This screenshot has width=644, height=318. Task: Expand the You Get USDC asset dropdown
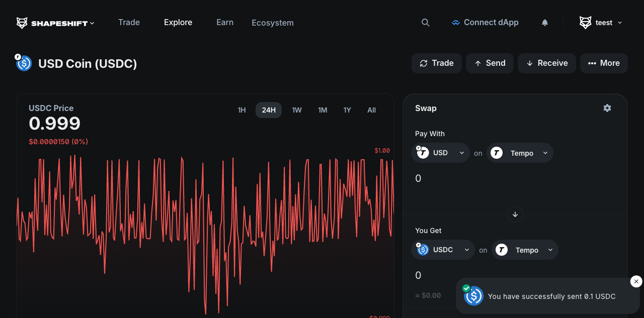tap(443, 250)
